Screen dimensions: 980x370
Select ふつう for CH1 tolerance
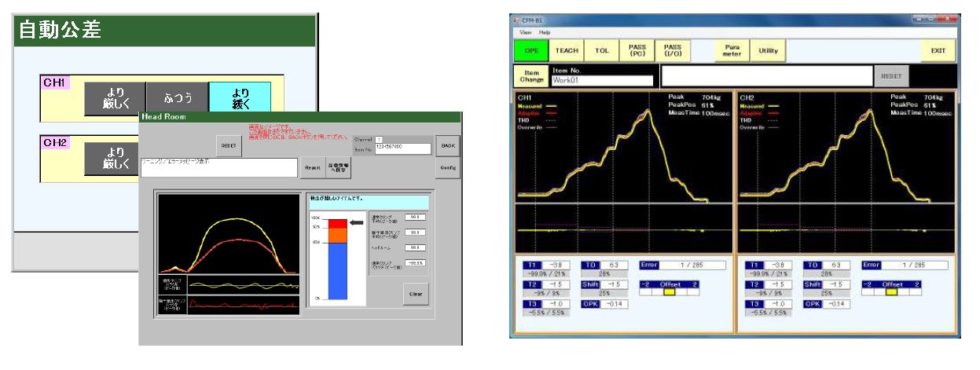178,97
